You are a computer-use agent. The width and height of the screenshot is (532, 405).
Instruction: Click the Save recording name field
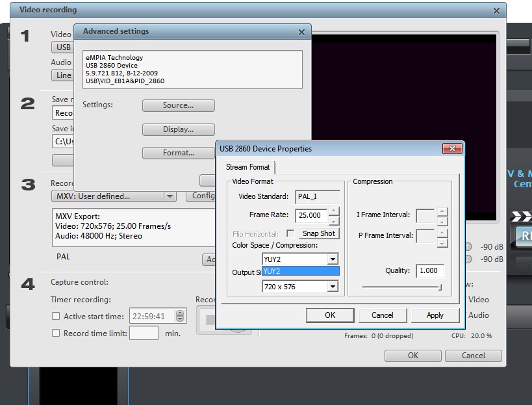pyautogui.click(x=63, y=112)
